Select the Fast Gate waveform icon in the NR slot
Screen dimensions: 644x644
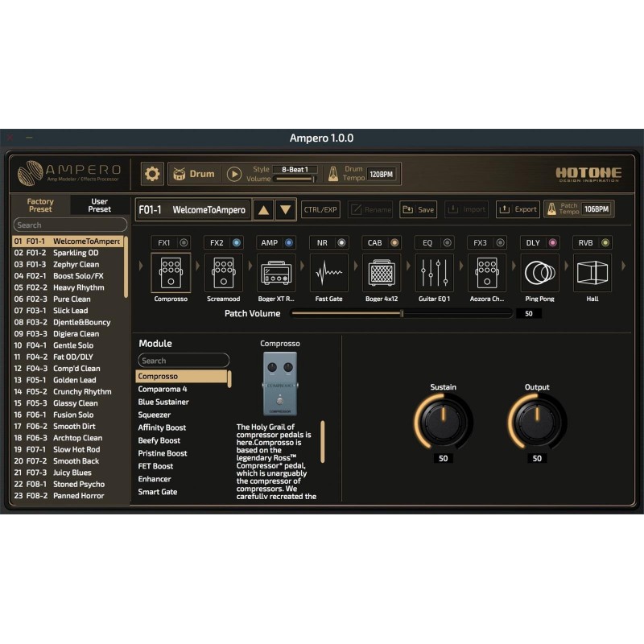328,273
